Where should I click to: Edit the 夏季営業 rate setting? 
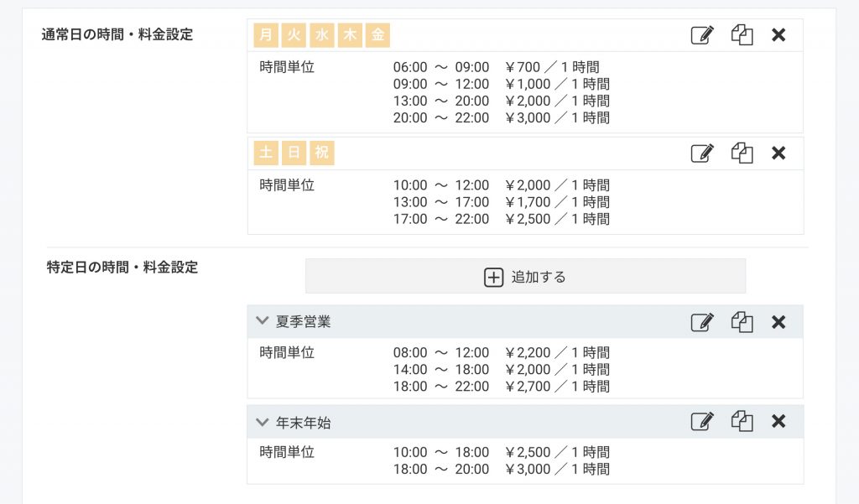(x=701, y=322)
